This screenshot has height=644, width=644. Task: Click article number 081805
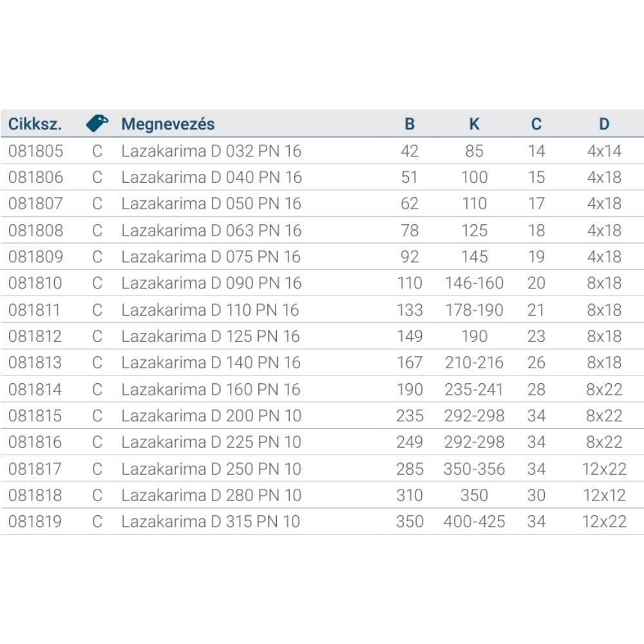[x=36, y=151]
